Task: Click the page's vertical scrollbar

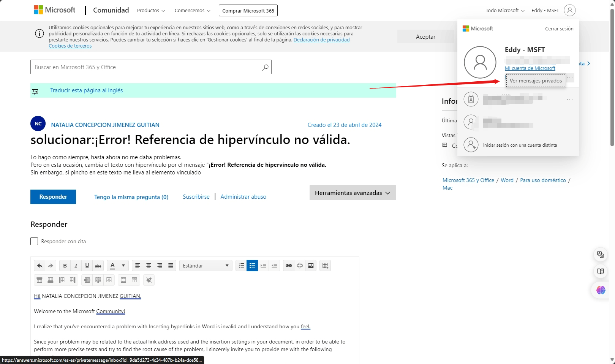Action: click(x=612, y=77)
